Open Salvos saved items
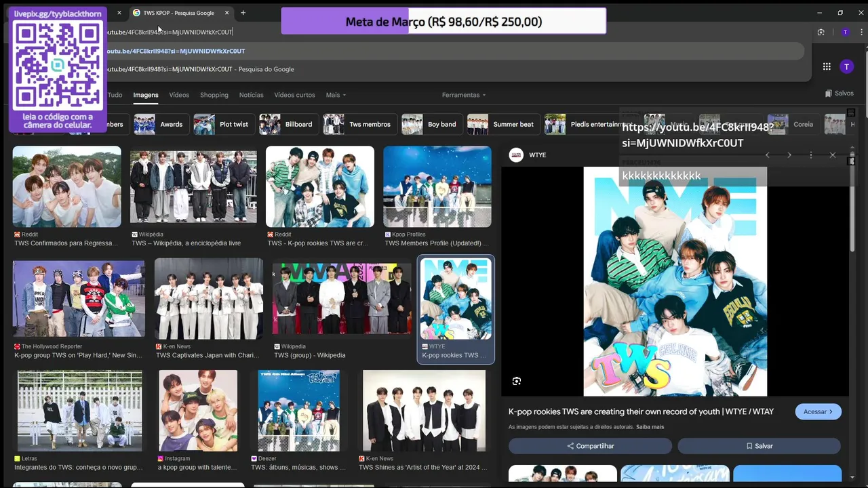The image size is (868, 488). pyautogui.click(x=840, y=94)
